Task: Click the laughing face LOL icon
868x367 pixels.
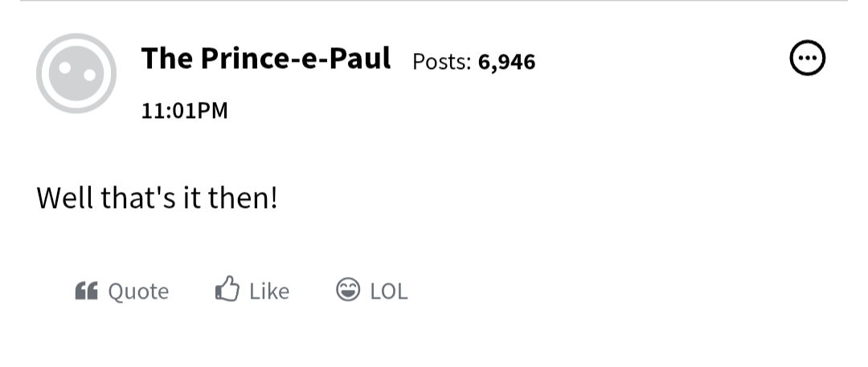Action: 348,289
